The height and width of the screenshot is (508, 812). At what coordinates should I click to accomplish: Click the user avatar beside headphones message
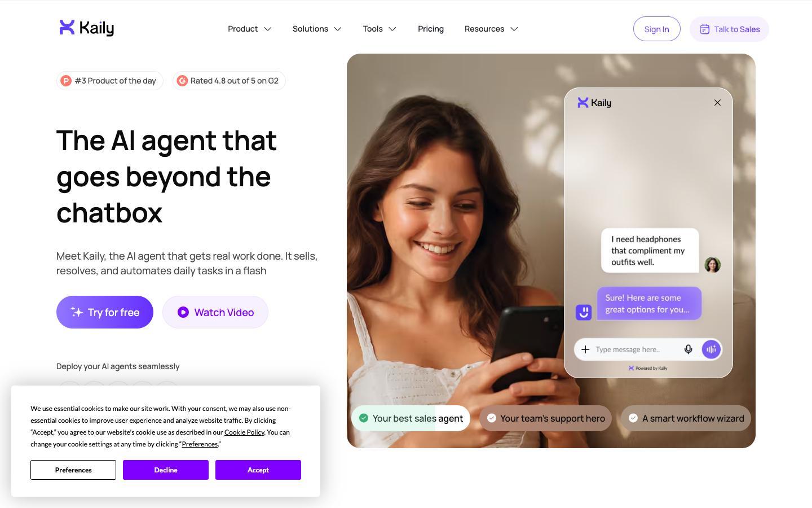(x=712, y=265)
